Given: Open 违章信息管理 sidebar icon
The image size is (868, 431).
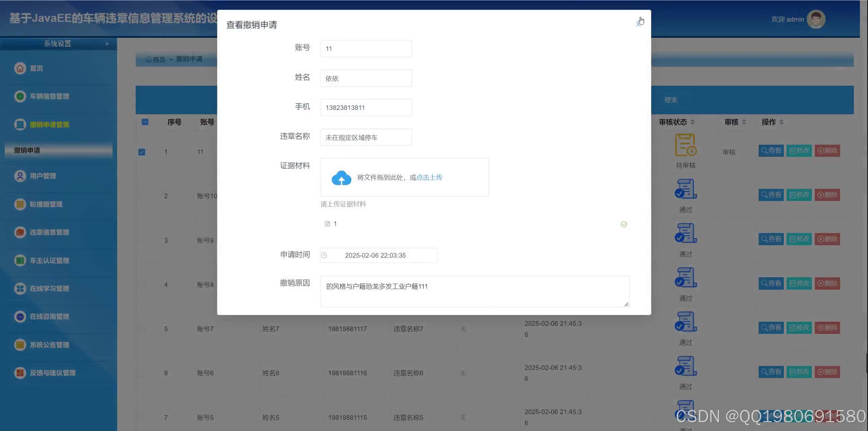Looking at the screenshot, I should click(x=20, y=232).
